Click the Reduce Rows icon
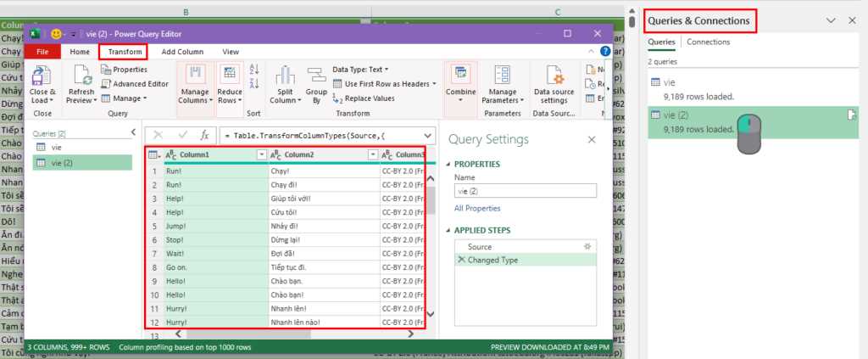This screenshot has width=868, height=359. [229, 75]
